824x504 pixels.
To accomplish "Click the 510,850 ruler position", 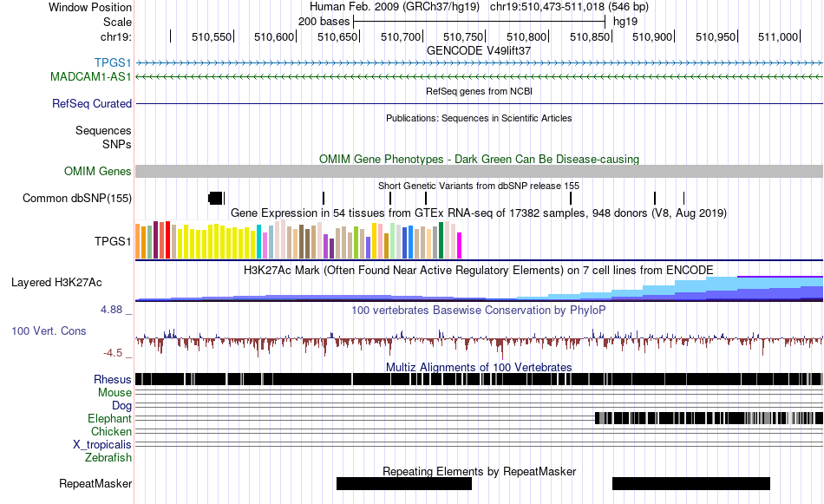I will click(x=590, y=36).
